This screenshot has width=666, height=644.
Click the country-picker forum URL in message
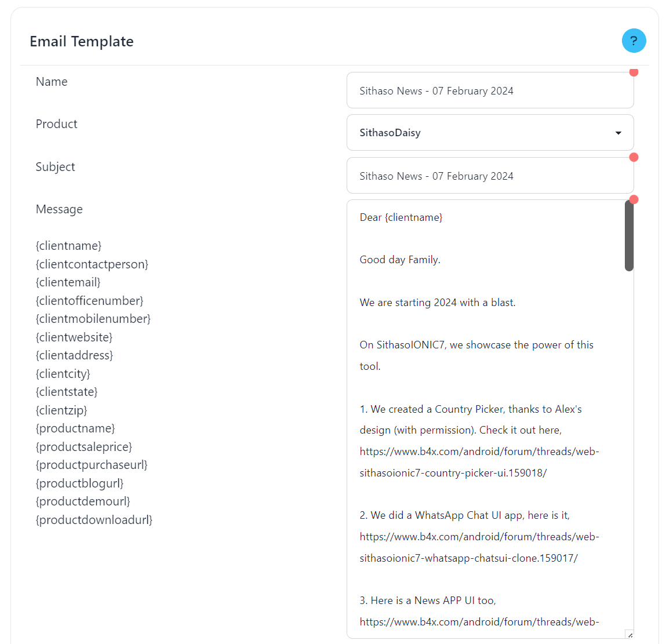[479, 462]
